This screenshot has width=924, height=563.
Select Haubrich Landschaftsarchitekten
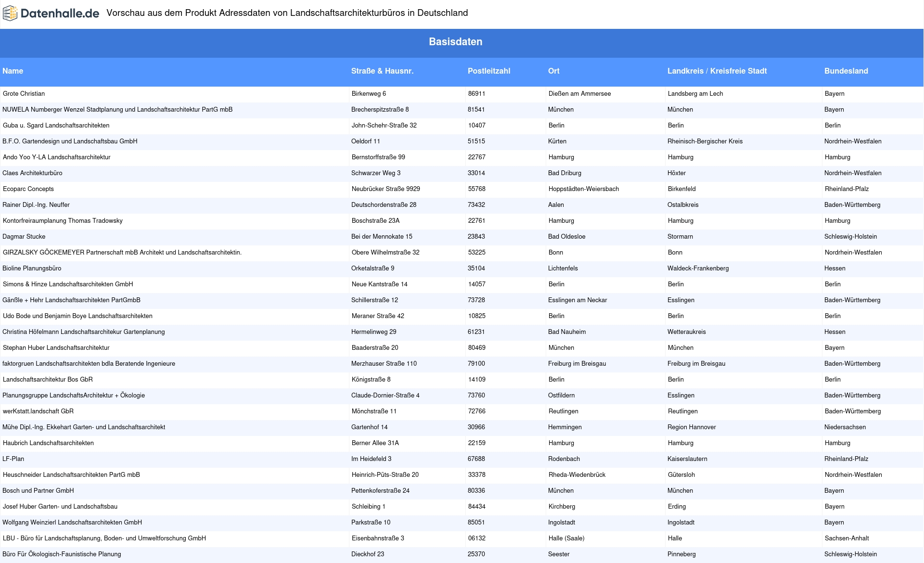point(48,443)
